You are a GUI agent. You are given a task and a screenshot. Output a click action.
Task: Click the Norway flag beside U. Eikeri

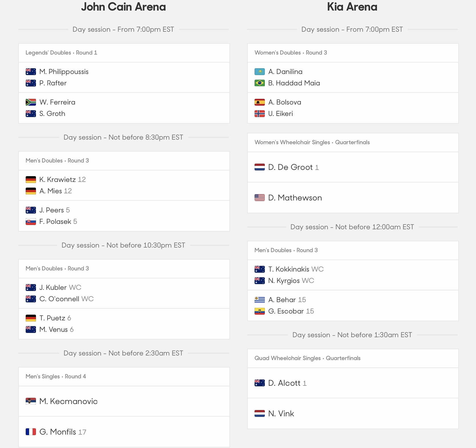[260, 114]
